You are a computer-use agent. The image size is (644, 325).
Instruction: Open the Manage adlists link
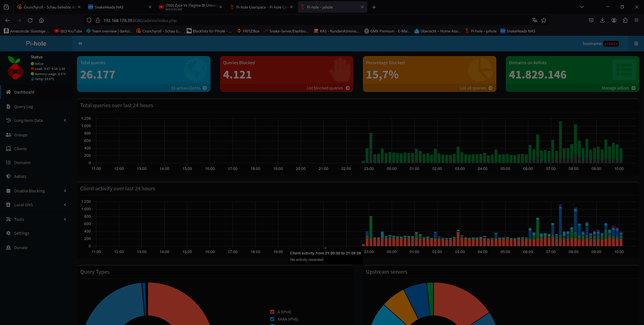[x=618, y=88]
